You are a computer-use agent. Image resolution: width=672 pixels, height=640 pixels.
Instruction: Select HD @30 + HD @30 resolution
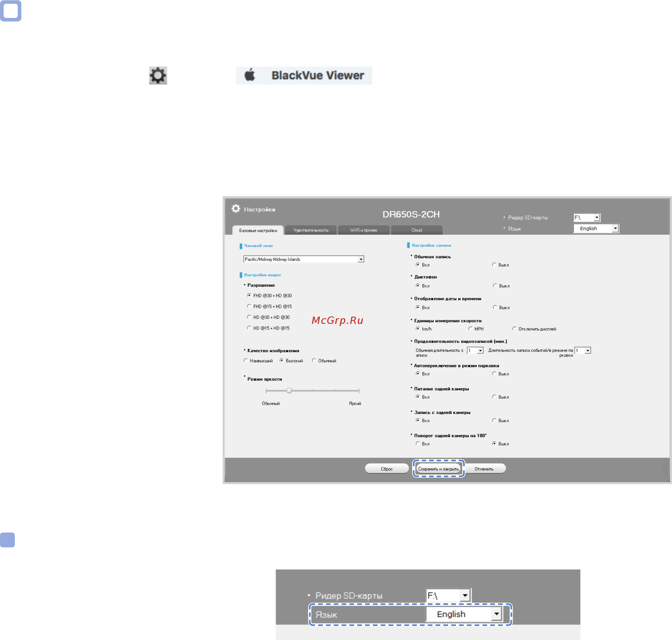coord(249,317)
